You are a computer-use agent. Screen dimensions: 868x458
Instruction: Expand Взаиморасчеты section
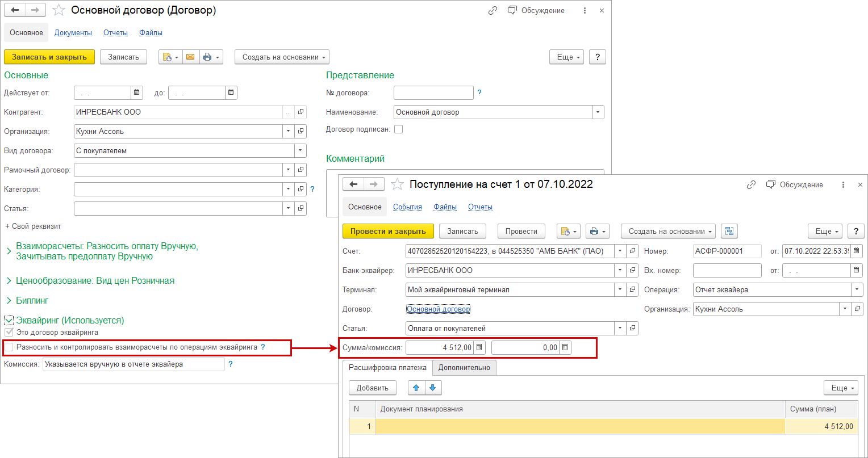9,251
